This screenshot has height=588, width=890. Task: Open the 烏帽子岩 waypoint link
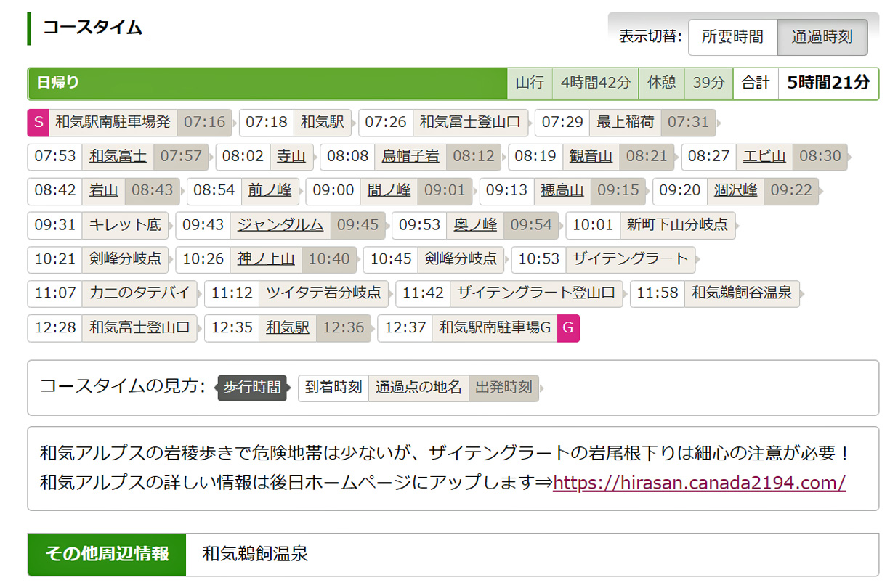[410, 156]
